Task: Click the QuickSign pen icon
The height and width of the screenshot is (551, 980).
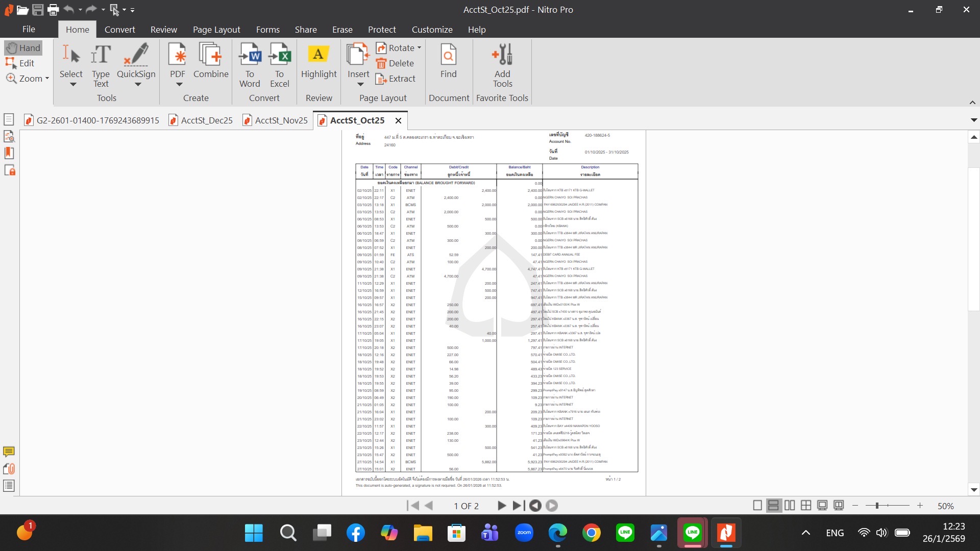Action: (x=136, y=55)
